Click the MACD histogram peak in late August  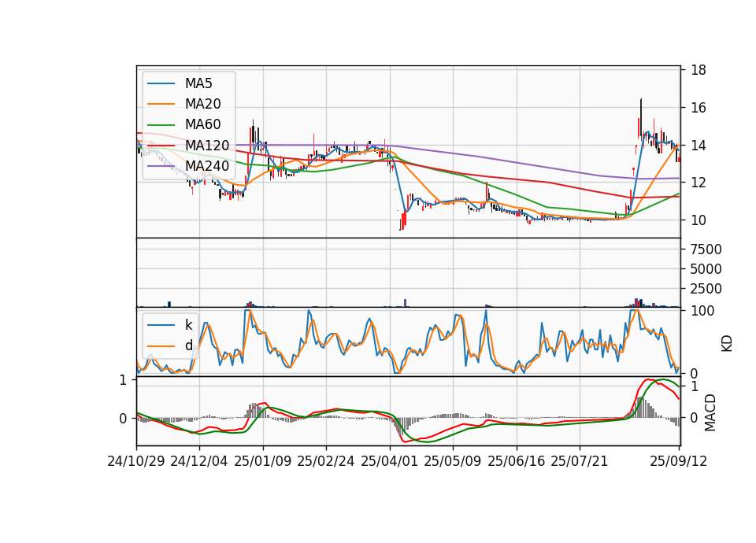(640, 408)
